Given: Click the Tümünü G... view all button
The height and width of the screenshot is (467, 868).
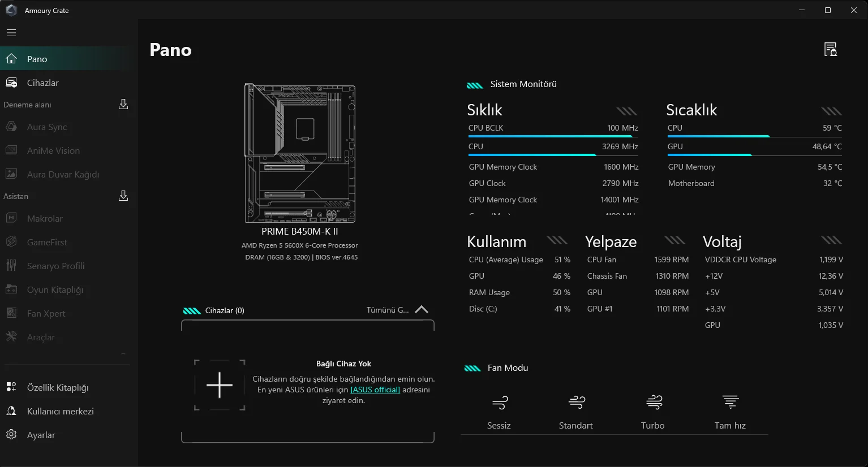Looking at the screenshot, I should tap(388, 310).
